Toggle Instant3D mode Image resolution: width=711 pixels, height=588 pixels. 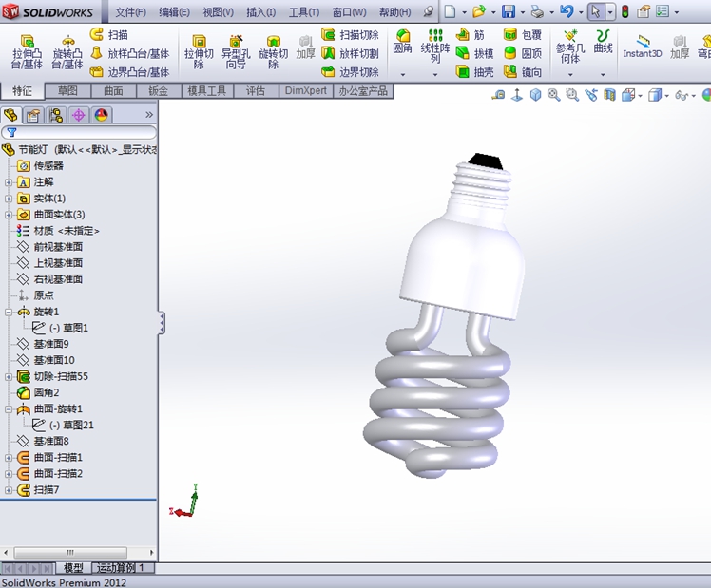[x=643, y=47]
